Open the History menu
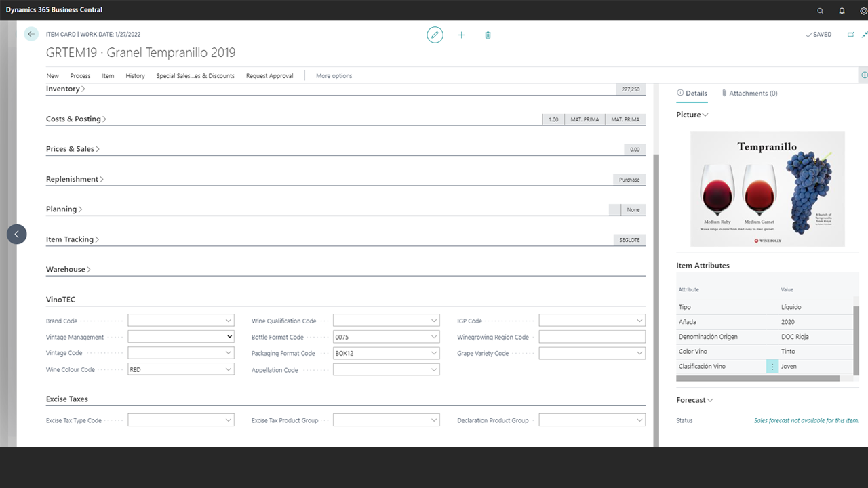The height and width of the screenshot is (488, 868). coord(135,76)
